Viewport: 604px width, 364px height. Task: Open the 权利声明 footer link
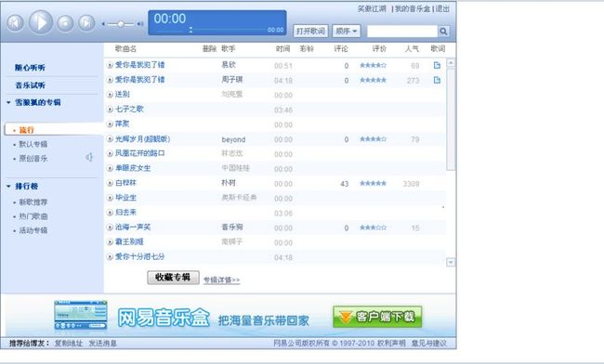coord(391,344)
